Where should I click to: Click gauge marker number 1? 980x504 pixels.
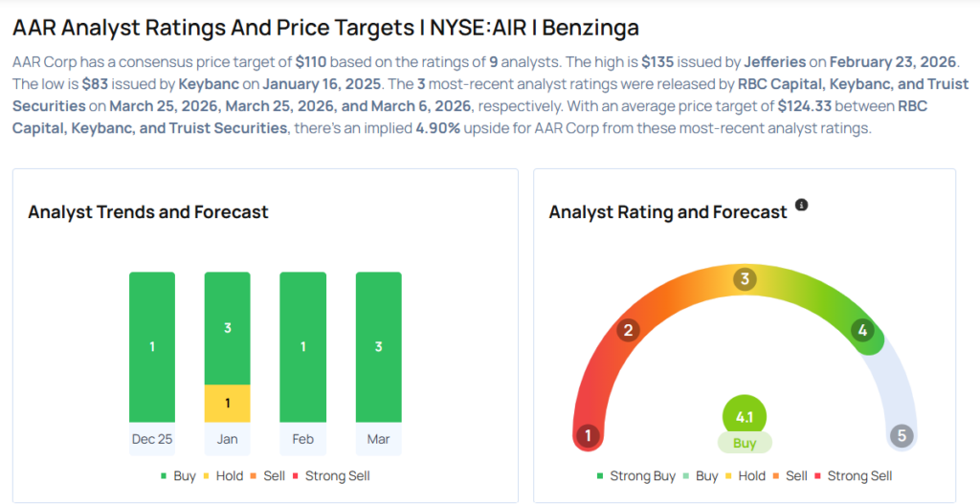[x=588, y=436]
